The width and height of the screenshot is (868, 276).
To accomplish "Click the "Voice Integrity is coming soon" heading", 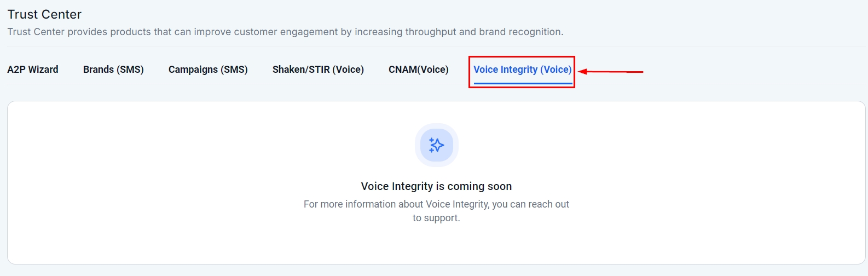I will [x=436, y=186].
